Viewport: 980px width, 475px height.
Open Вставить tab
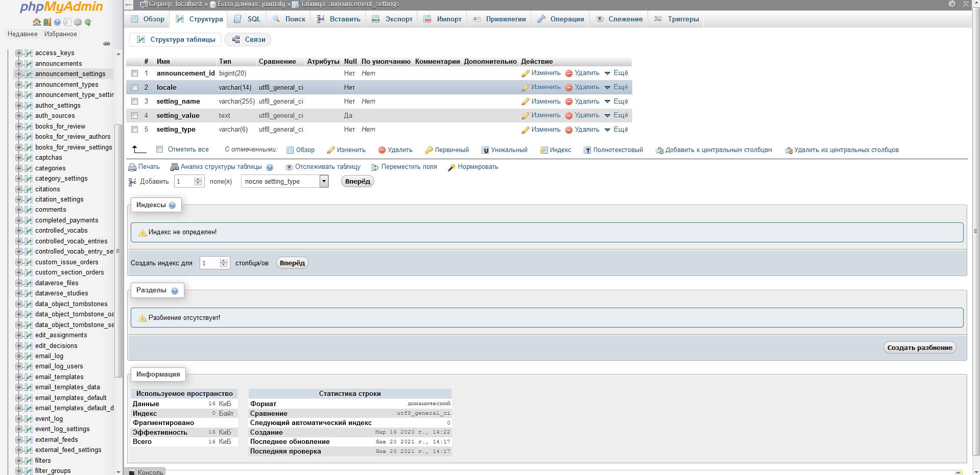[x=339, y=19]
